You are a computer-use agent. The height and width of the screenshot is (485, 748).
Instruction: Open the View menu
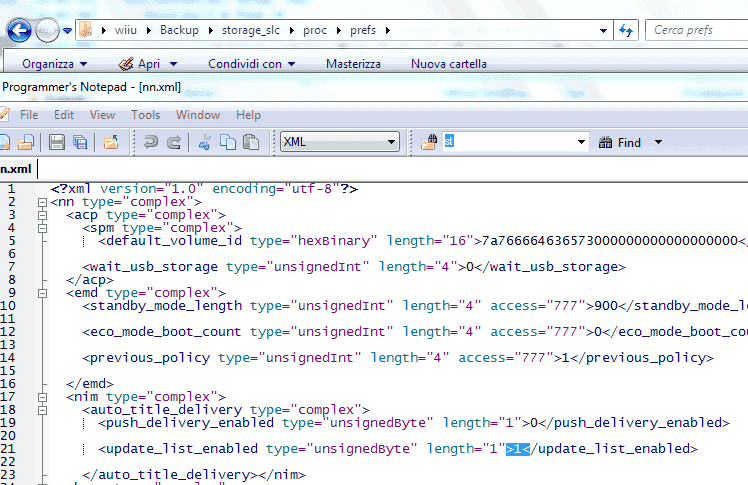tap(102, 115)
